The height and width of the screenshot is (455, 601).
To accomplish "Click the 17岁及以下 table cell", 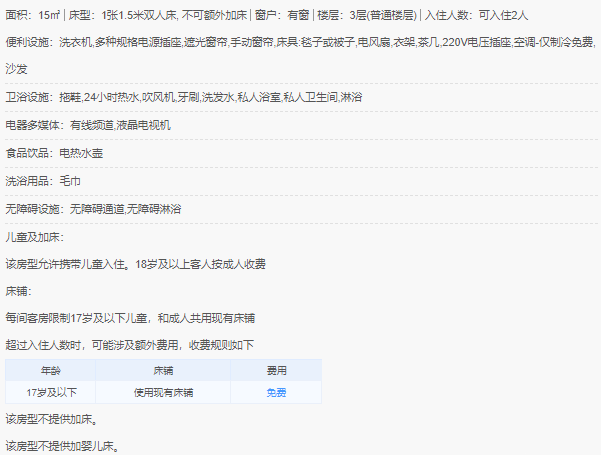I will pyautogui.click(x=51, y=393).
